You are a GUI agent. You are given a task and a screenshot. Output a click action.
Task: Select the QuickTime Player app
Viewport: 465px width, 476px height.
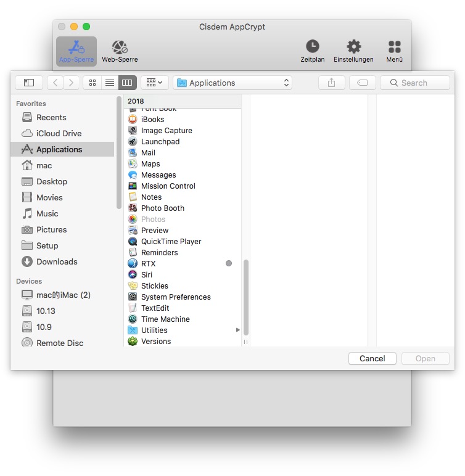pos(183,241)
